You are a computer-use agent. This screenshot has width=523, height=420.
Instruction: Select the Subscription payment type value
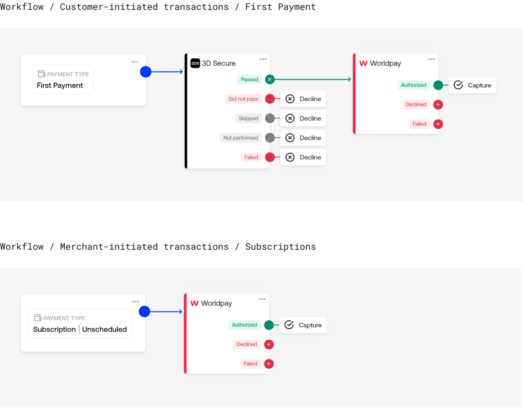pyautogui.click(x=54, y=329)
